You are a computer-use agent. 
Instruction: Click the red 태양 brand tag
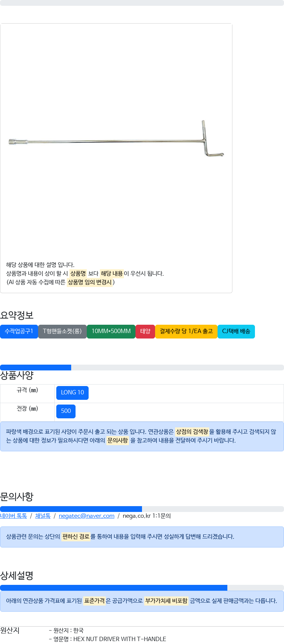coord(145,332)
